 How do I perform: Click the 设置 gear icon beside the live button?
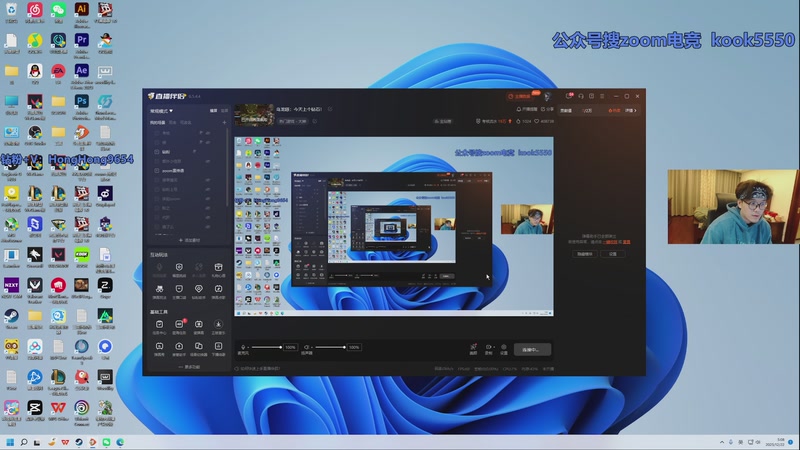pos(504,348)
